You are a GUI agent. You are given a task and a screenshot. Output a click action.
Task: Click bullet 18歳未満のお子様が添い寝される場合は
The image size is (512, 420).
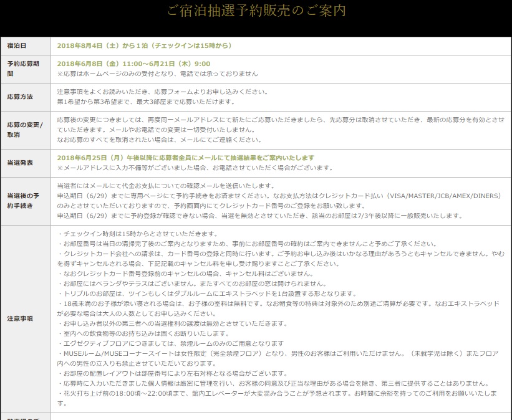278,308
